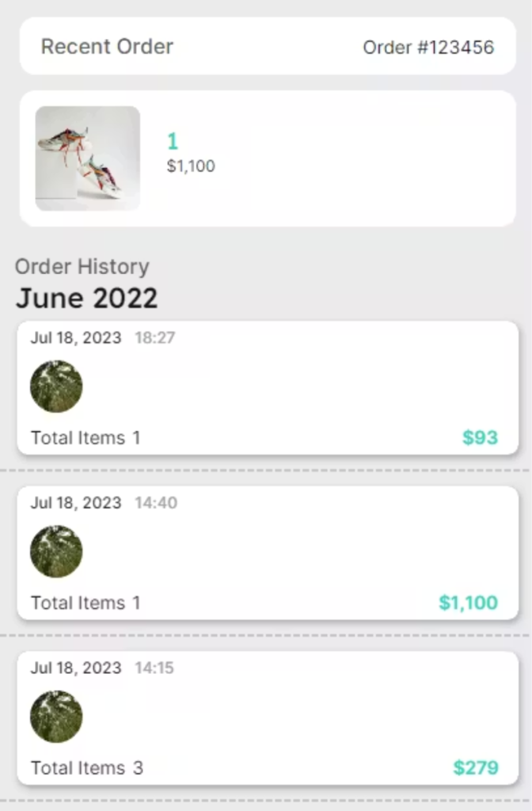
Task: Click the first order's circular item thumbnail
Action: (55, 386)
